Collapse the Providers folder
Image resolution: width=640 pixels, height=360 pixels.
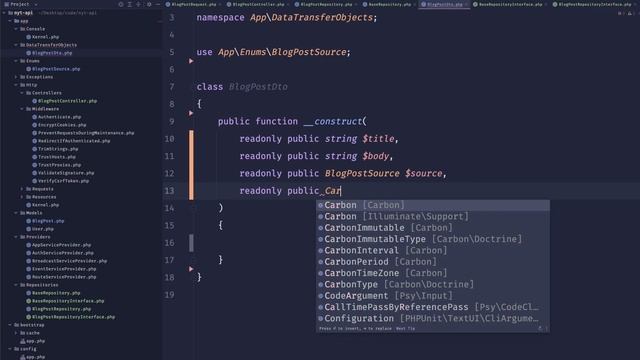(16, 237)
